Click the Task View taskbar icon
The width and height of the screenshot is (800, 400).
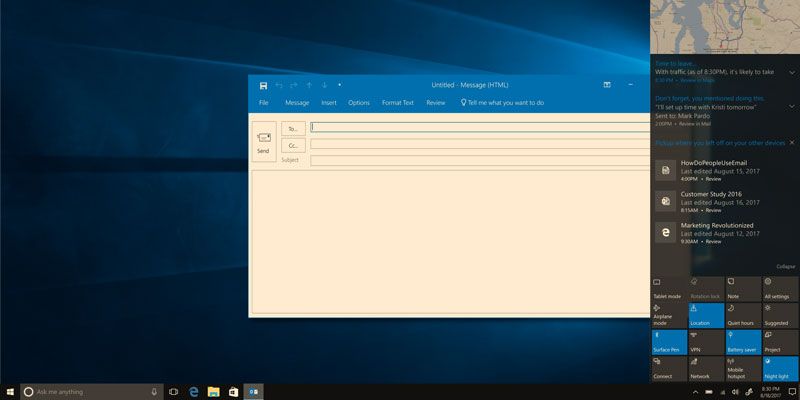[173, 391]
